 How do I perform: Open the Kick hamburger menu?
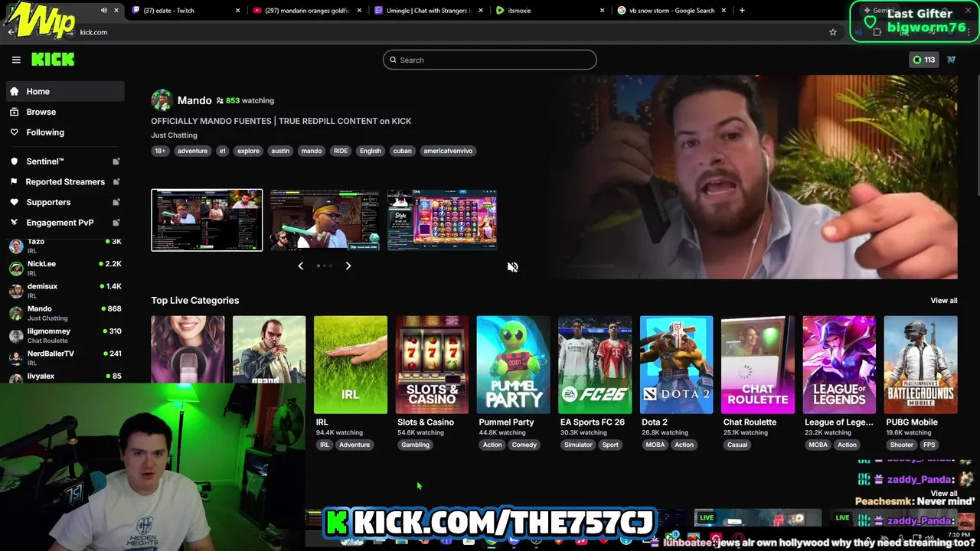coord(16,60)
